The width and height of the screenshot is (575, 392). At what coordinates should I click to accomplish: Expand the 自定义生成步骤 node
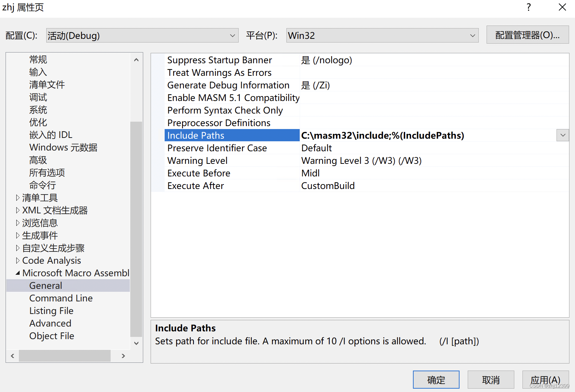pyautogui.click(x=18, y=248)
